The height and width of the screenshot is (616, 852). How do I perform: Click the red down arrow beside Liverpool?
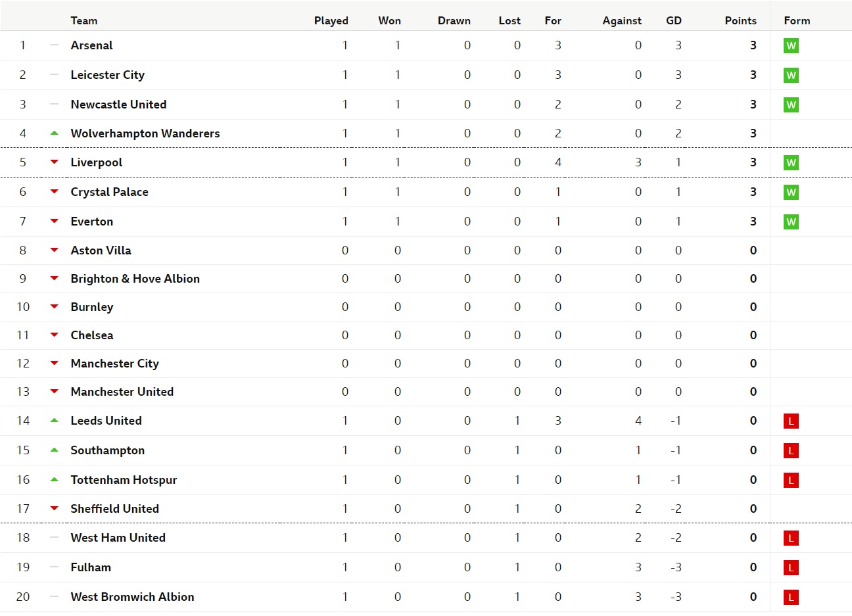[55, 162]
